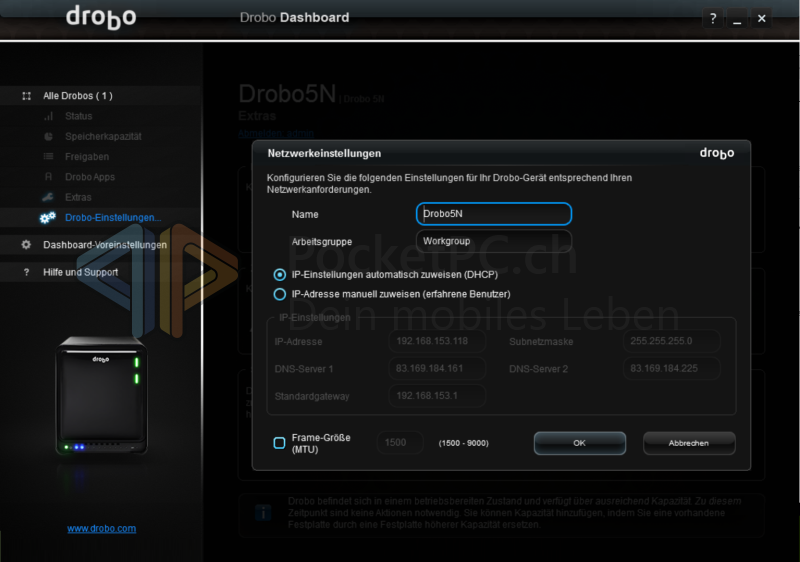Close the Drobo Dashboard window

[x=762, y=19]
